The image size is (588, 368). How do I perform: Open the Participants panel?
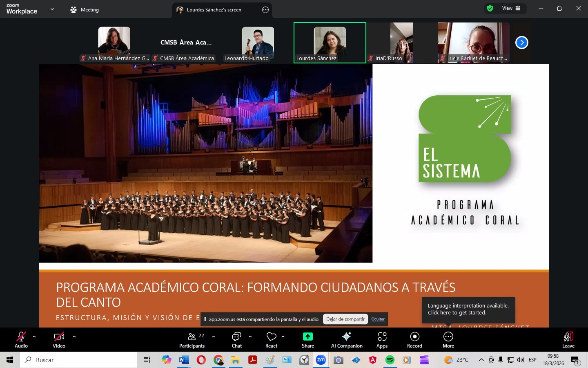point(192,340)
